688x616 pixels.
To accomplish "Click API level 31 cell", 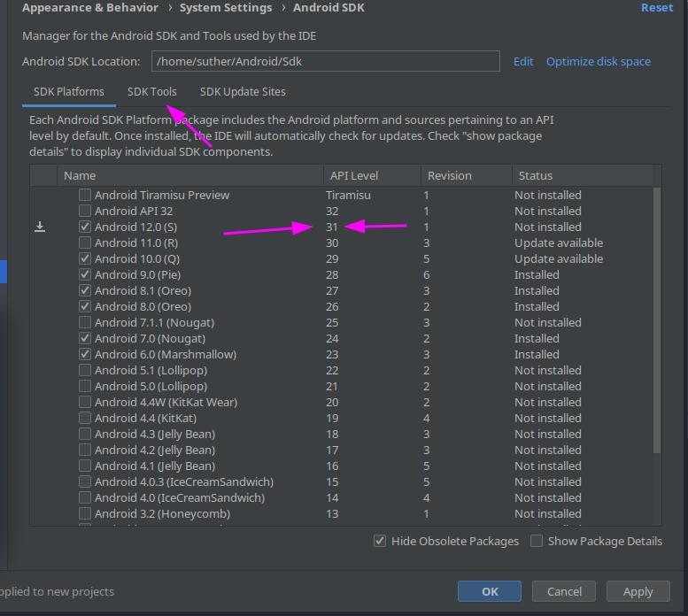I will (x=332, y=227).
